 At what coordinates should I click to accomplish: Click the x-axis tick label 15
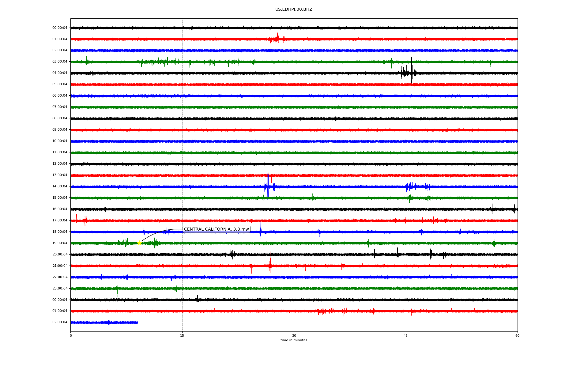tap(182, 336)
